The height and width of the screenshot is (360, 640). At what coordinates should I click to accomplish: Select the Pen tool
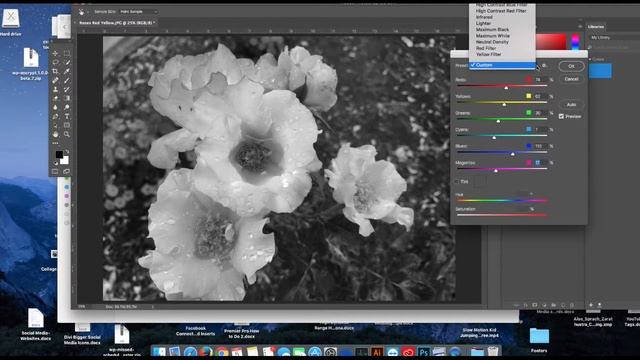(x=55, y=116)
